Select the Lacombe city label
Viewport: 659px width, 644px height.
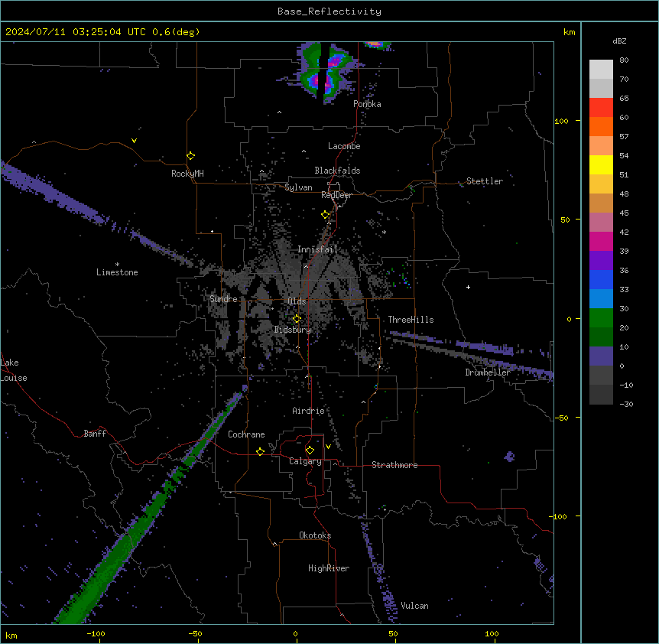click(x=344, y=146)
